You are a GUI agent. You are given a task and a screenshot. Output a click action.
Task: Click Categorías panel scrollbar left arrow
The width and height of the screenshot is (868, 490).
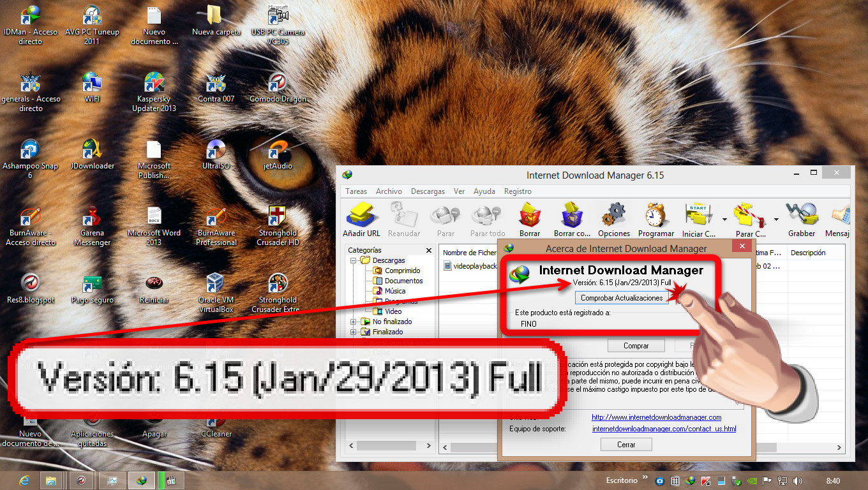click(350, 446)
